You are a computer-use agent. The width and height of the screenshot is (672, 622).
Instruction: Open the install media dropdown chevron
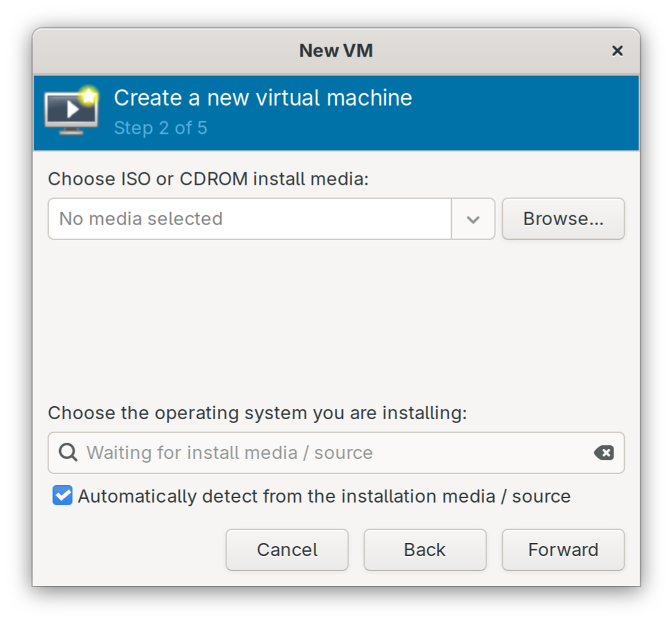[474, 219]
